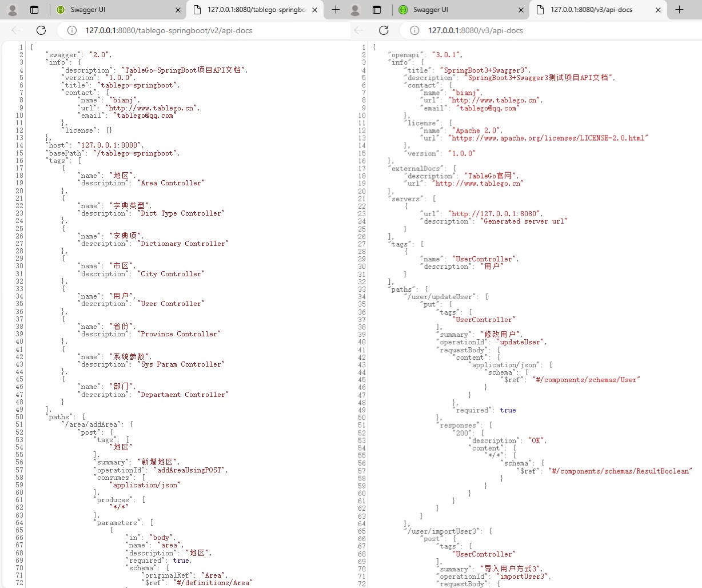Click operationId "importUser3" value
The width and height of the screenshot is (702, 588).
click(523, 577)
